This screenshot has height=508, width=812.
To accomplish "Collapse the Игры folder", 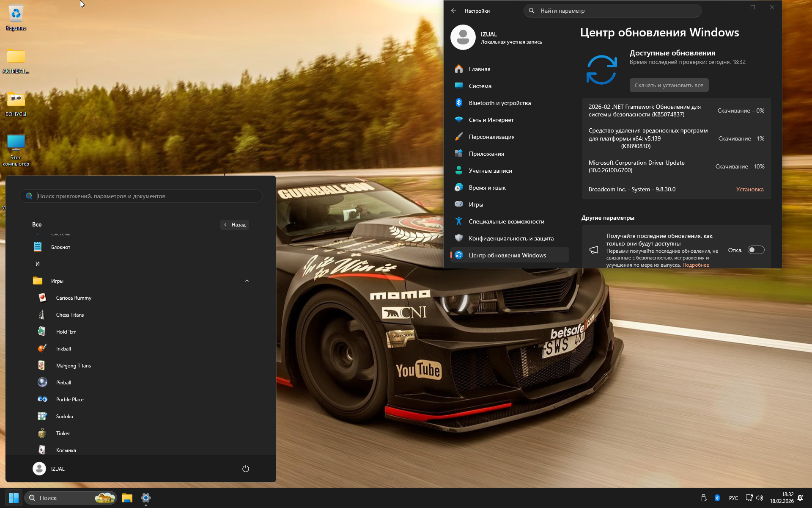I will tap(247, 281).
